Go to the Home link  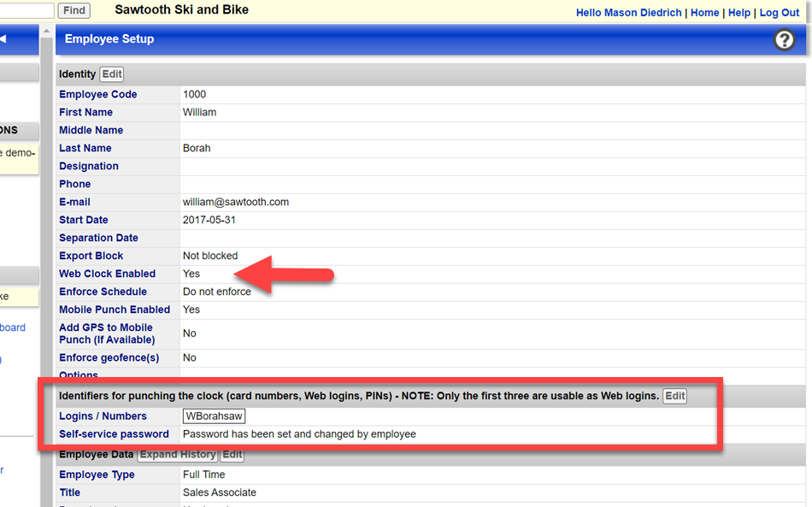tap(704, 13)
